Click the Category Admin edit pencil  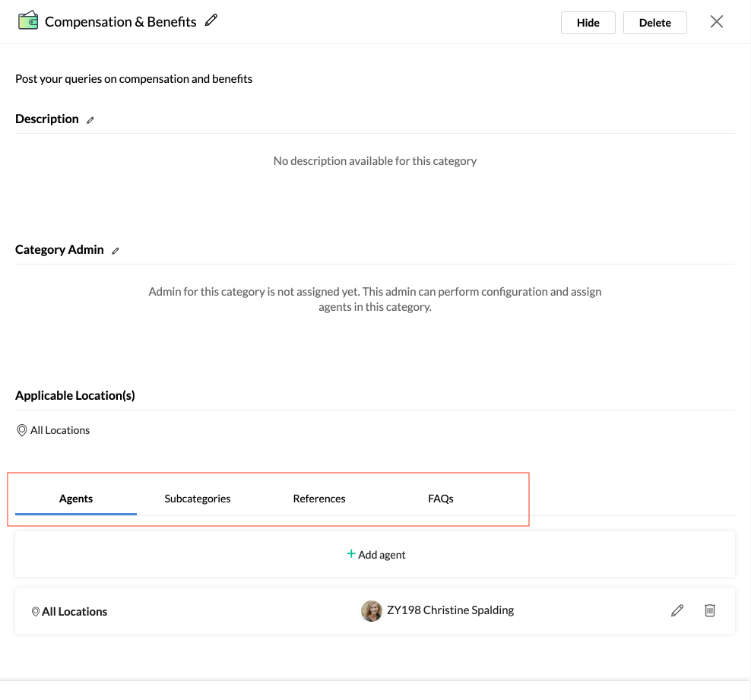(x=115, y=251)
